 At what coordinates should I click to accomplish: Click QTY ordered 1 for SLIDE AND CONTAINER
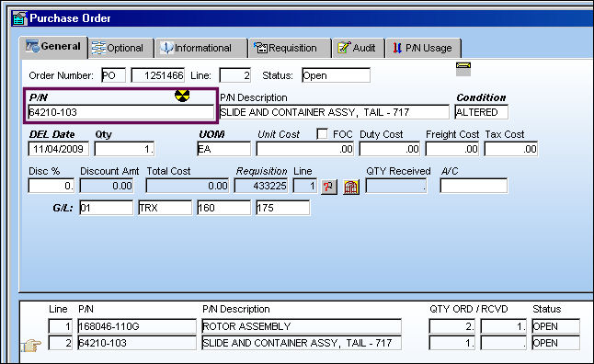pos(452,343)
